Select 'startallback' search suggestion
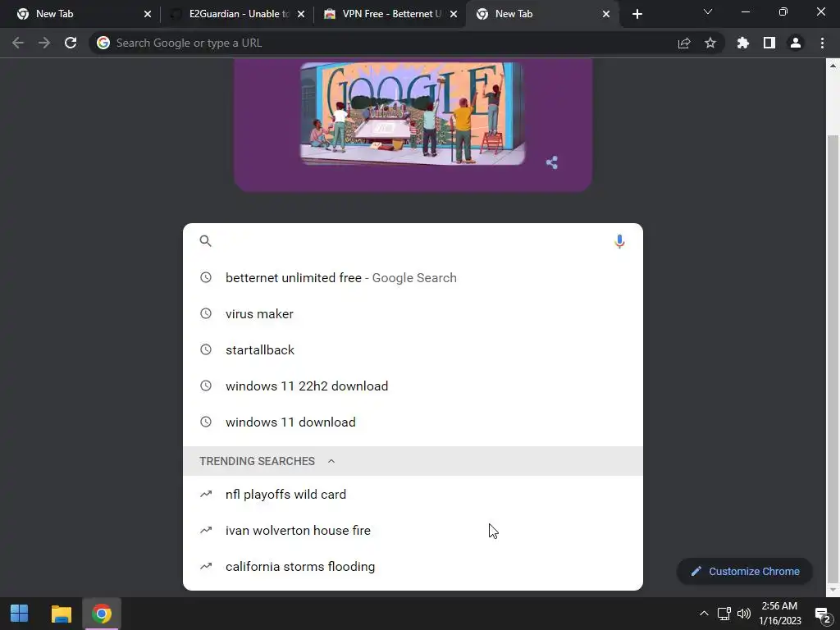 pyautogui.click(x=413, y=349)
